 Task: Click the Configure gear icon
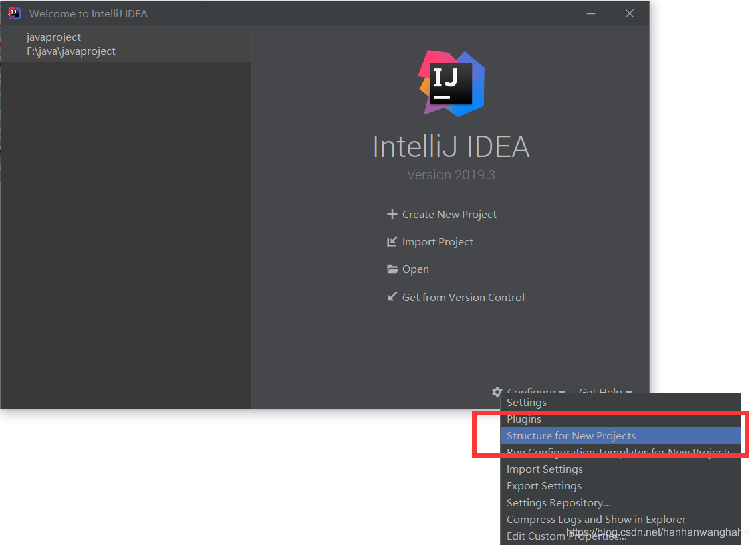click(497, 392)
